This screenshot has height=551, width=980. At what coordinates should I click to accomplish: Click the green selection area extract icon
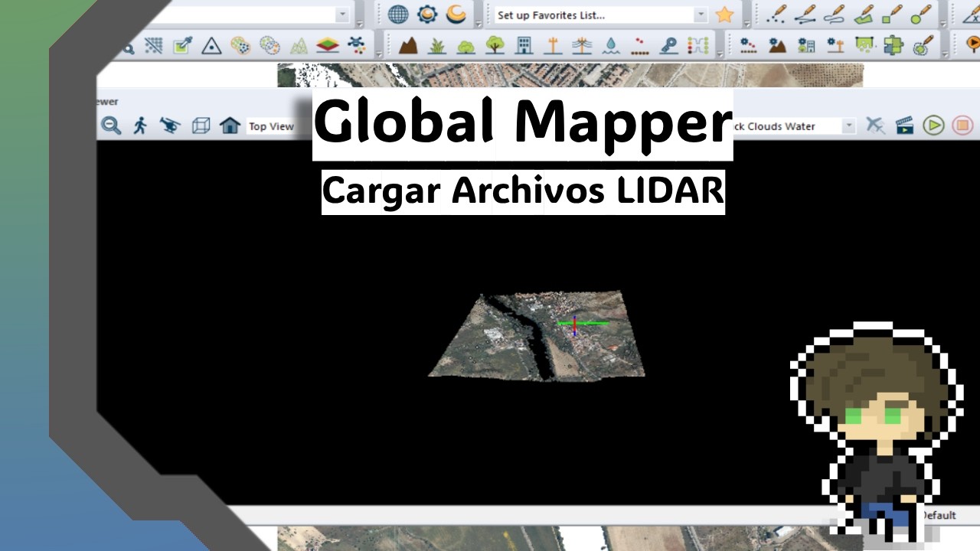pyautogui.click(x=865, y=45)
